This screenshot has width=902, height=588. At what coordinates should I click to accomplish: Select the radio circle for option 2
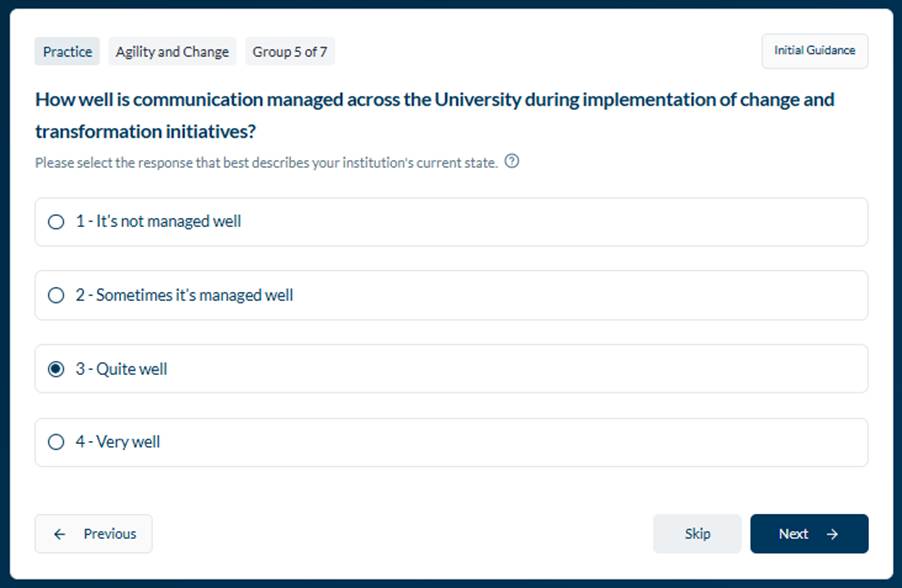tap(56, 296)
